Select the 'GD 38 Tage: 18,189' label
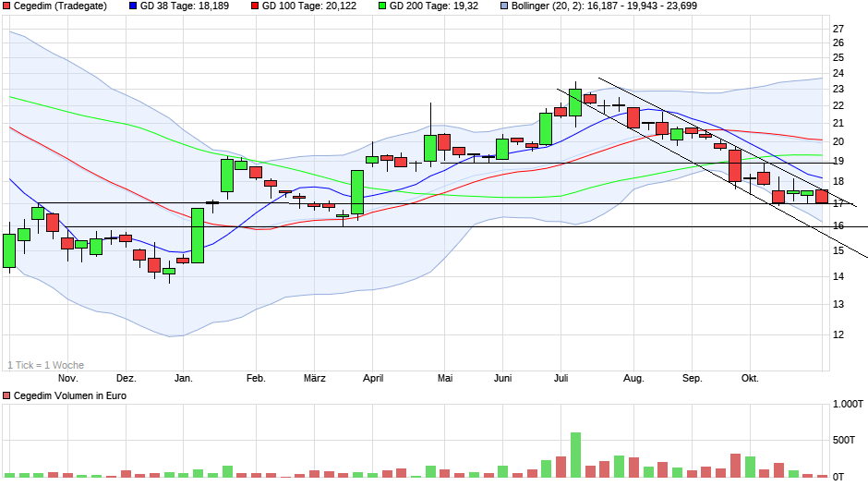This screenshot has width=868, height=486. click(185, 6)
